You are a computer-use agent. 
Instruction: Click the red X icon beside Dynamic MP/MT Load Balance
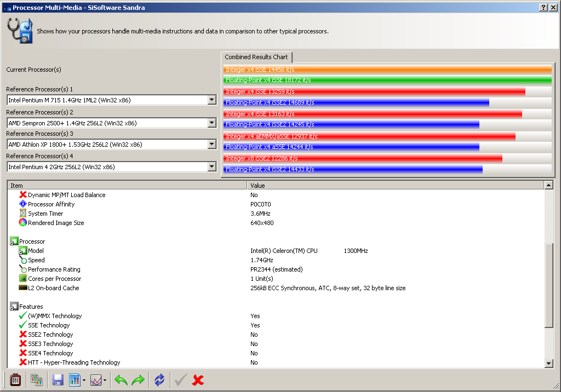[x=23, y=194]
